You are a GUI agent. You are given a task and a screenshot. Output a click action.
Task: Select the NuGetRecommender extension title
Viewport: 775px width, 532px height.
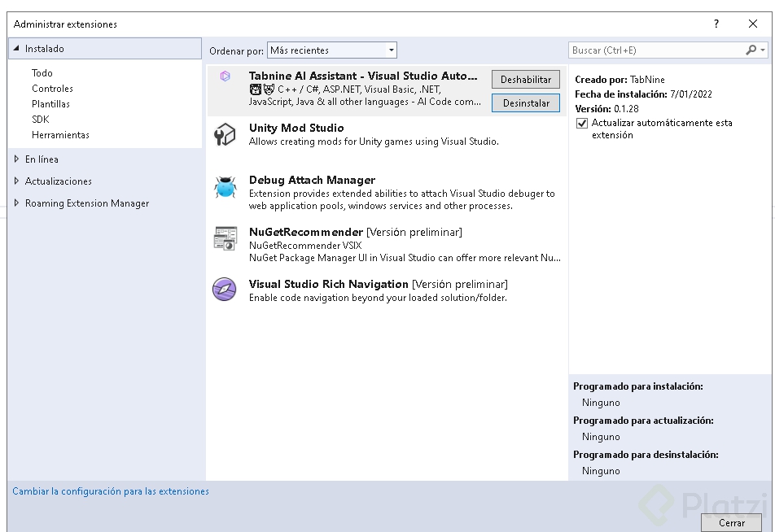306,232
